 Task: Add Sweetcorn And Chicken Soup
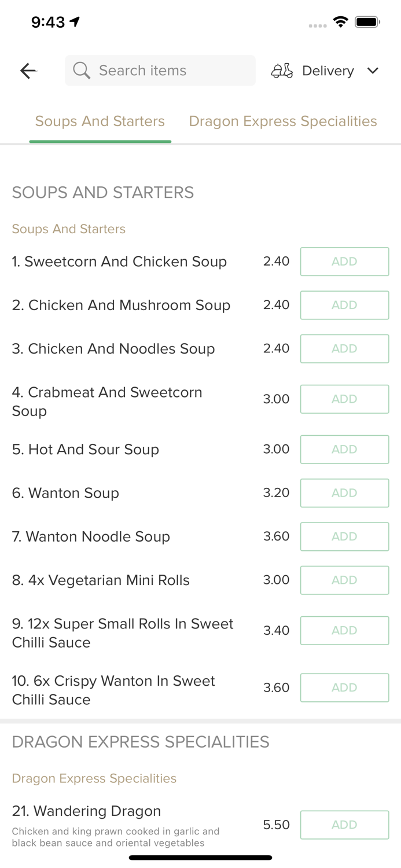[x=344, y=262]
